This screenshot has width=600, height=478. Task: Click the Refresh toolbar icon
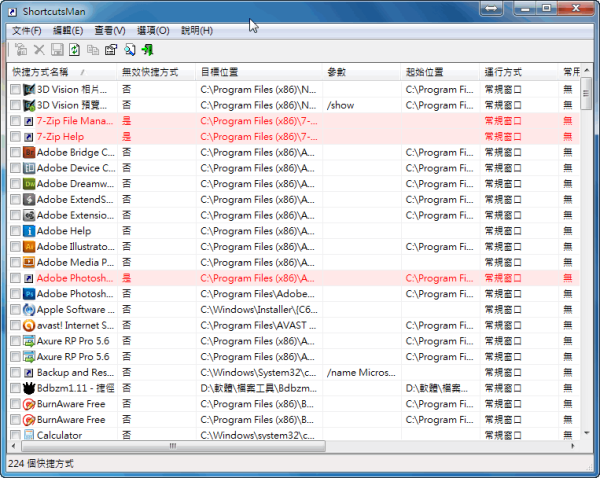[74, 50]
